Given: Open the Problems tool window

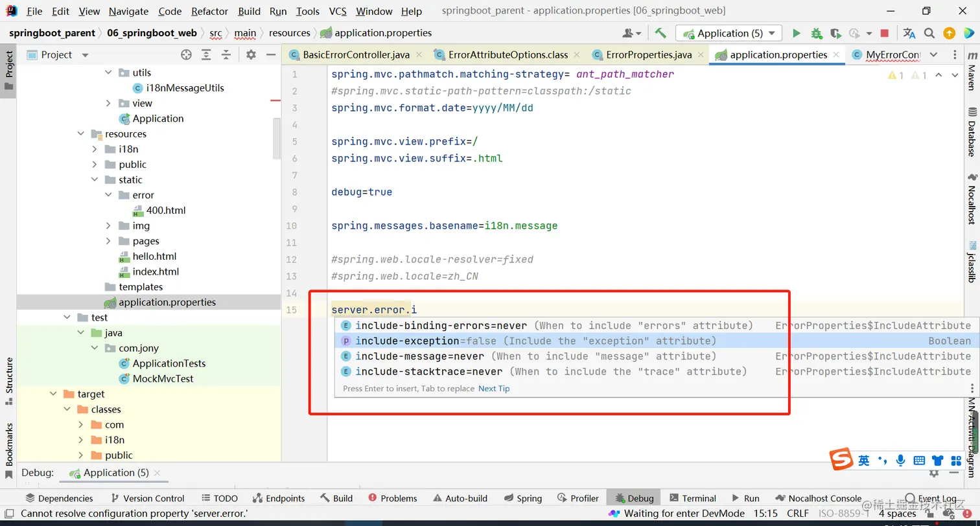Looking at the screenshot, I should 392,498.
